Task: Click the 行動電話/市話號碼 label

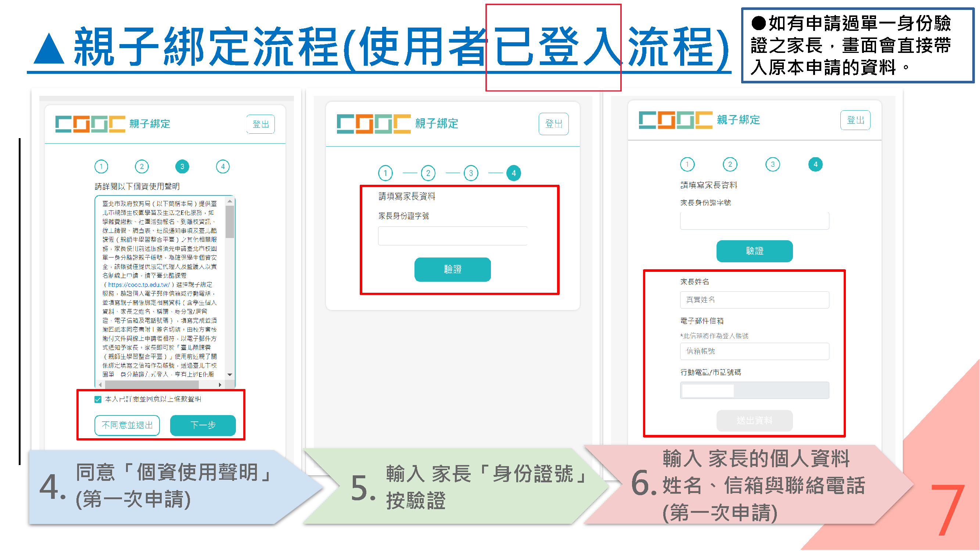Action: tap(710, 372)
